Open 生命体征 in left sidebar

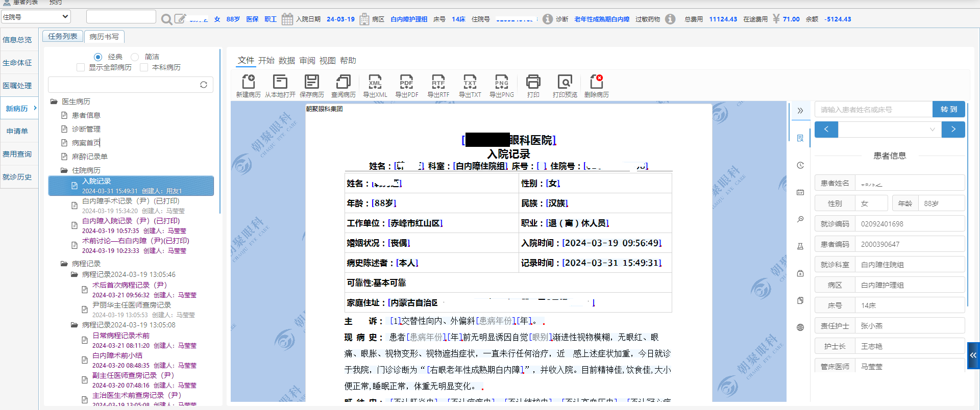pos(17,63)
